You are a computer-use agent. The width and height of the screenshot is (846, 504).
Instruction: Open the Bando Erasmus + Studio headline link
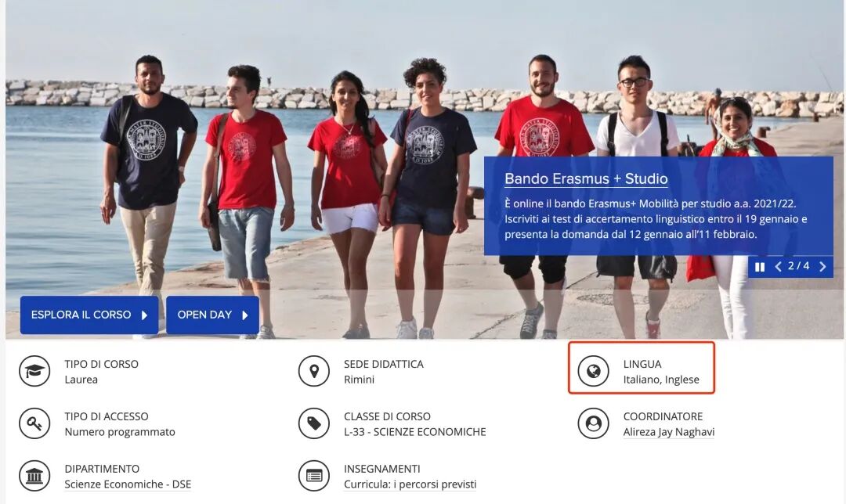[586, 179]
